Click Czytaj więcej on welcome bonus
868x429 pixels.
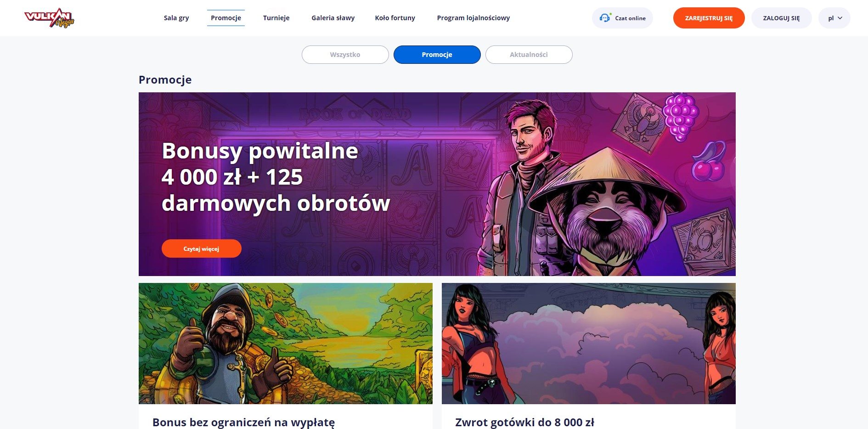pos(202,248)
